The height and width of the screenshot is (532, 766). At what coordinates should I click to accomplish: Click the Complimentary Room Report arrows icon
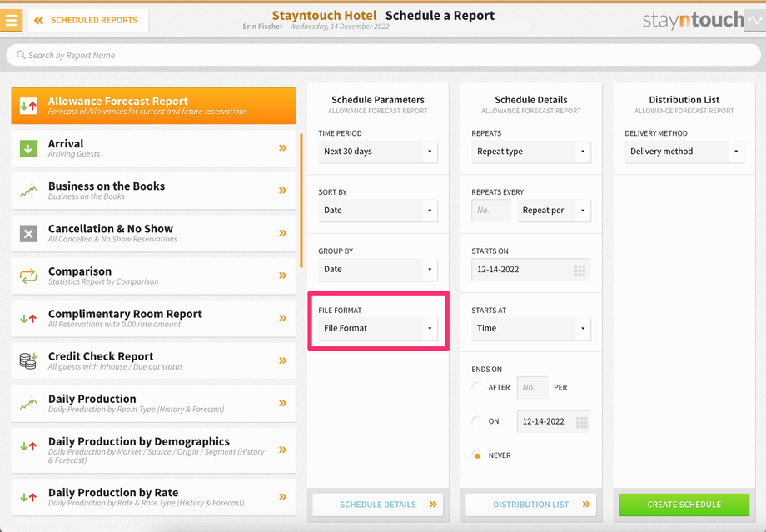[x=28, y=319]
